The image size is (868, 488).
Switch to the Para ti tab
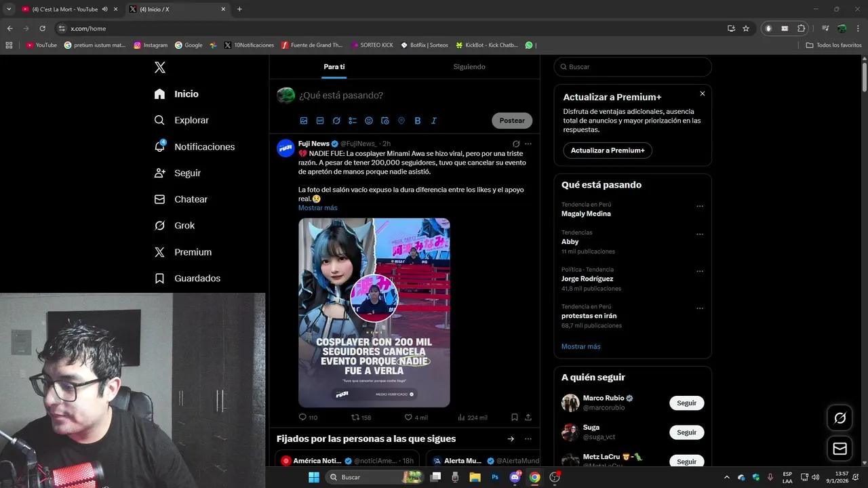pos(334,66)
